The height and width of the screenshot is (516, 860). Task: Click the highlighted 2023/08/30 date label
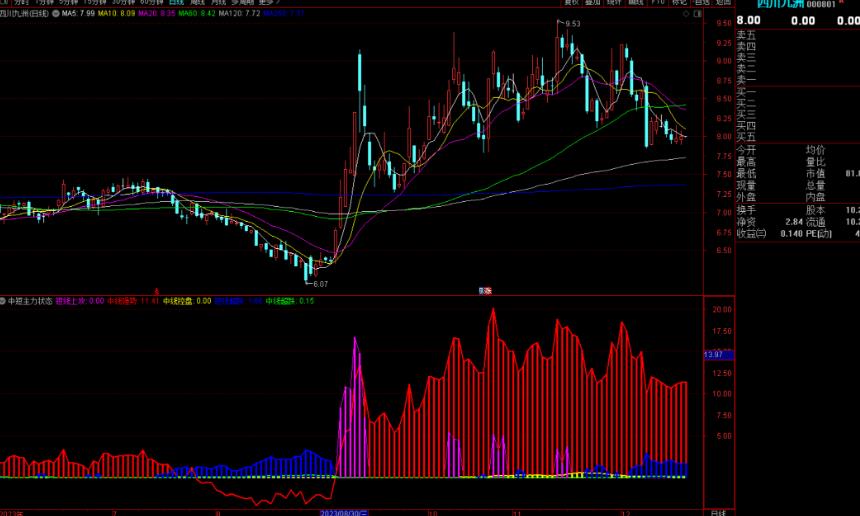point(344,513)
